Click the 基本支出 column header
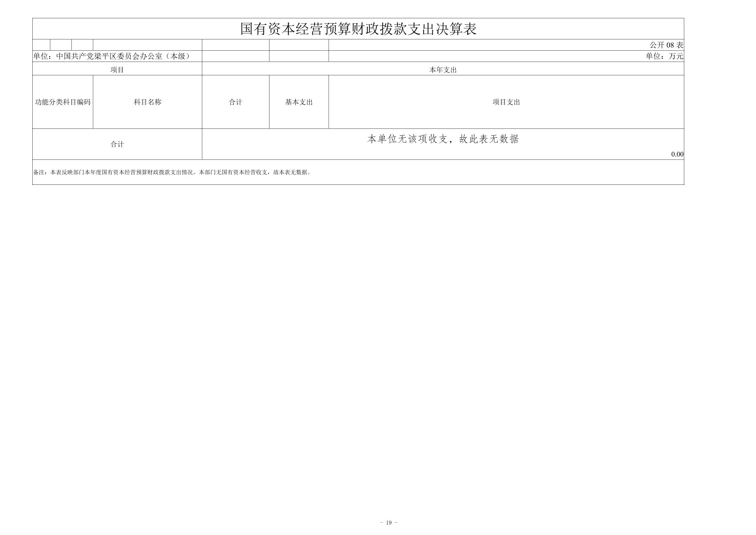Image resolution: width=756 pixels, height=535 pixels. click(x=299, y=102)
